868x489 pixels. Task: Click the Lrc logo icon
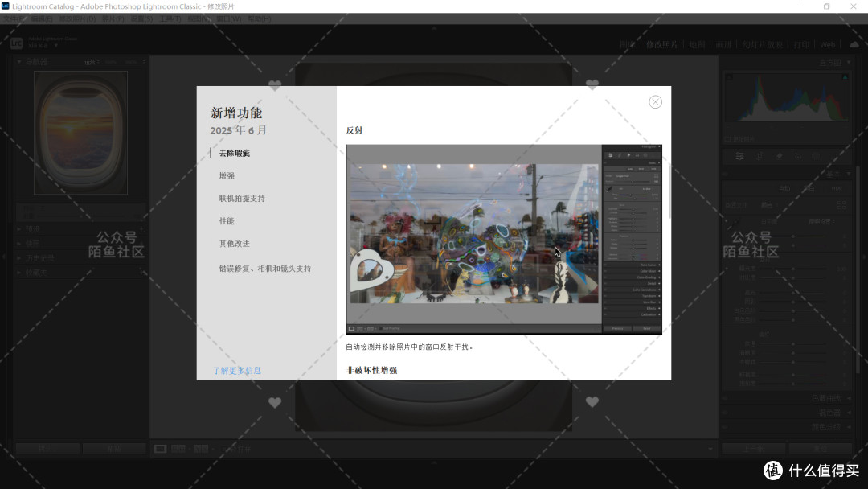(x=17, y=43)
